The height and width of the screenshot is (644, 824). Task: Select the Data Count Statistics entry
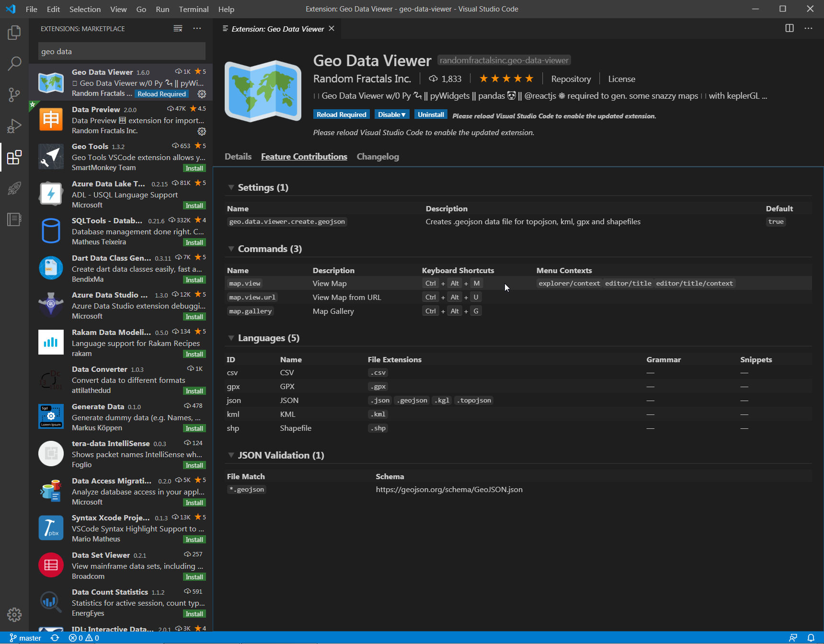point(121,602)
